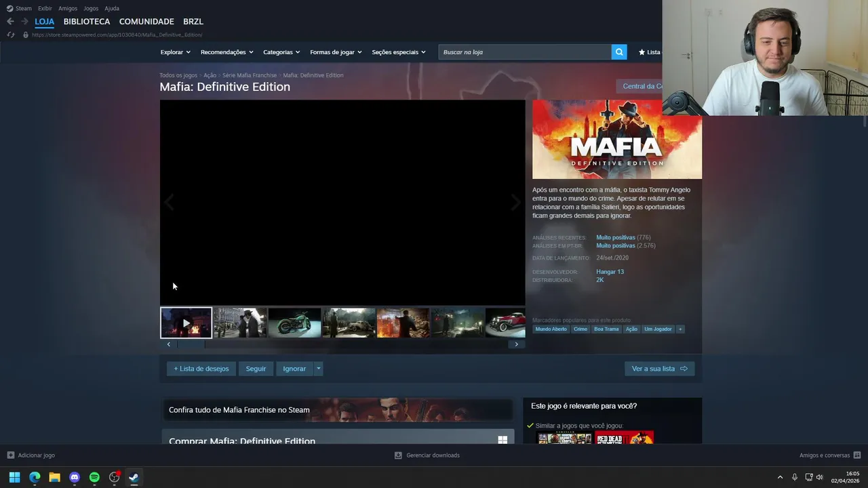The height and width of the screenshot is (488, 868).
Task: Click the plus tag to add more markers
Action: click(x=680, y=329)
